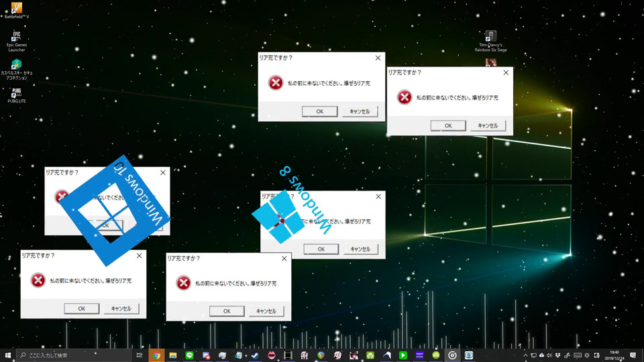
Task: Click OK in dialog beside Rainbow Six icon
Action: [448, 125]
